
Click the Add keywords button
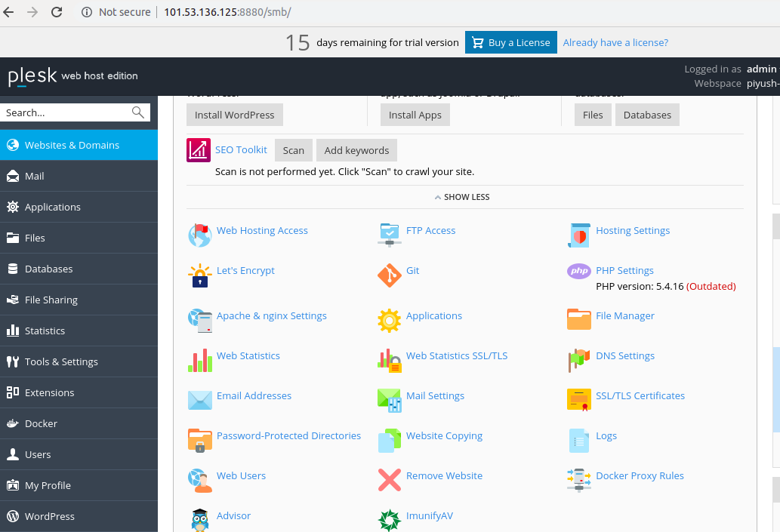click(x=356, y=150)
